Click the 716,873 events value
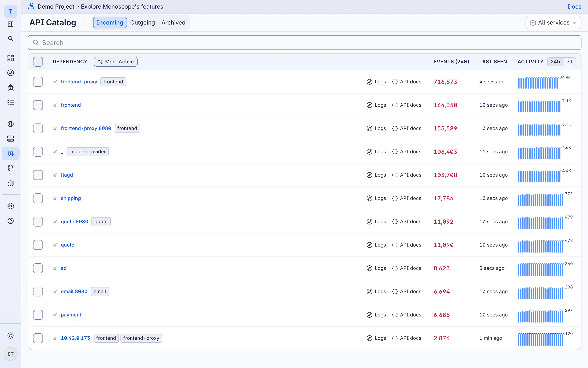Image resolution: width=588 pixels, height=368 pixels. point(445,82)
